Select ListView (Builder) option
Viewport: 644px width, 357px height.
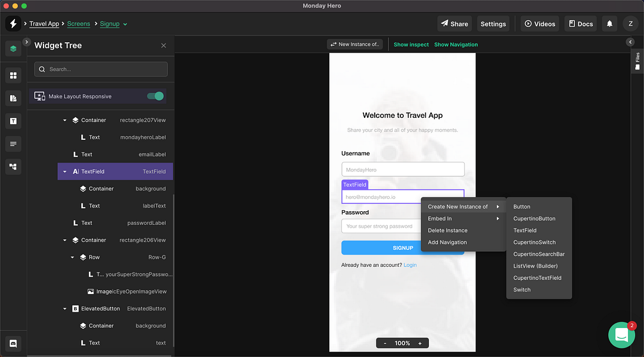coord(539,266)
